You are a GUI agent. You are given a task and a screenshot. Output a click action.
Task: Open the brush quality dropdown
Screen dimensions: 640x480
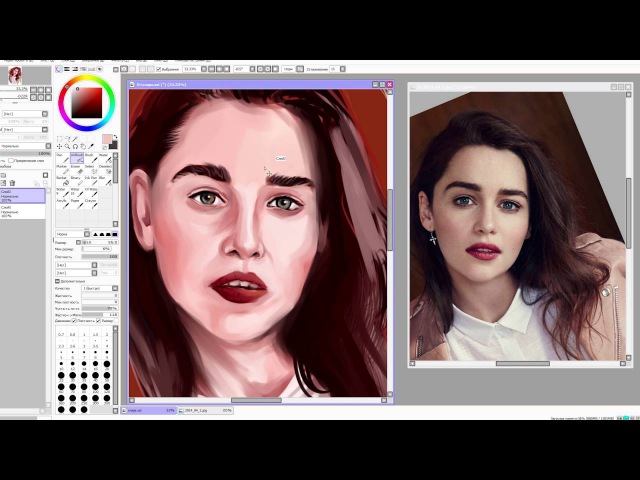point(100,289)
